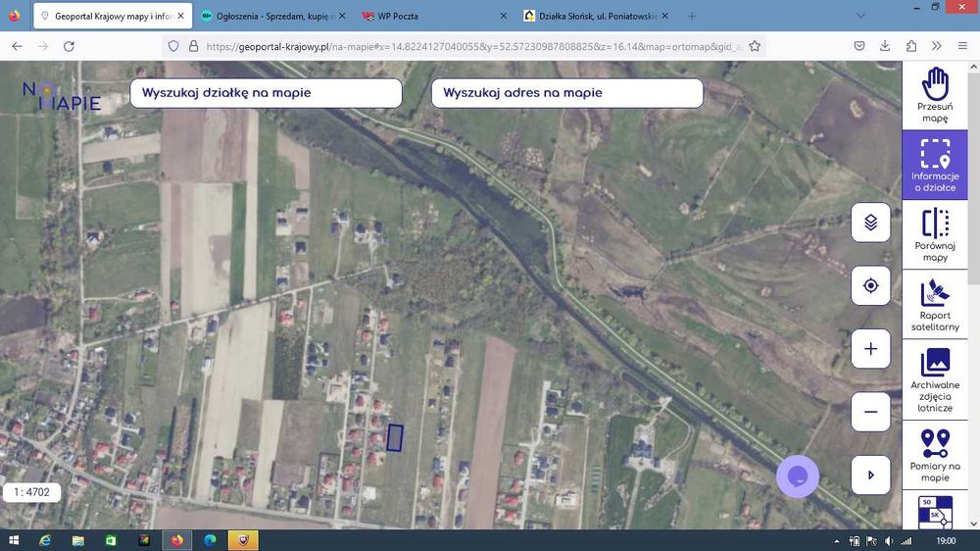Viewport: 980px width, 551px height.
Task: Open the Firefox application menu
Action: click(962, 46)
